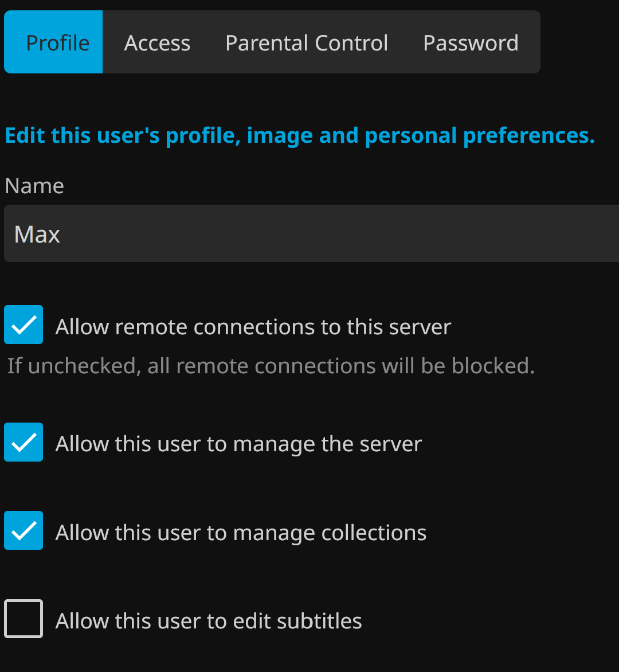Click the blue 'Edit this user's profile' heading
The width and height of the screenshot is (619, 672).
(299, 136)
